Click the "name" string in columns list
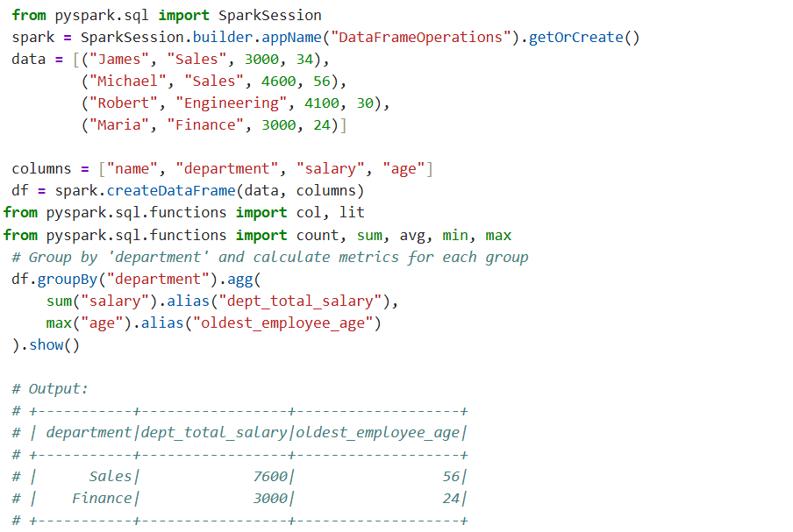Viewport: 793px width, 532px height. [x=132, y=169]
